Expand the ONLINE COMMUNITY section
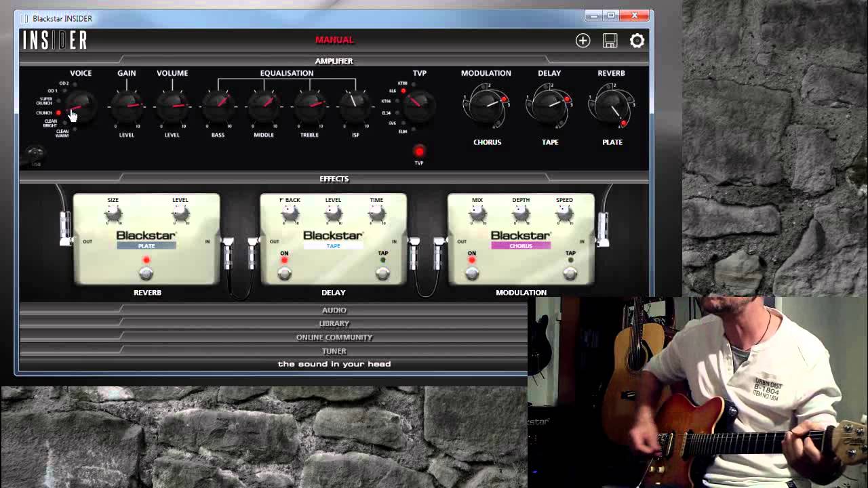 coord(334,338)
